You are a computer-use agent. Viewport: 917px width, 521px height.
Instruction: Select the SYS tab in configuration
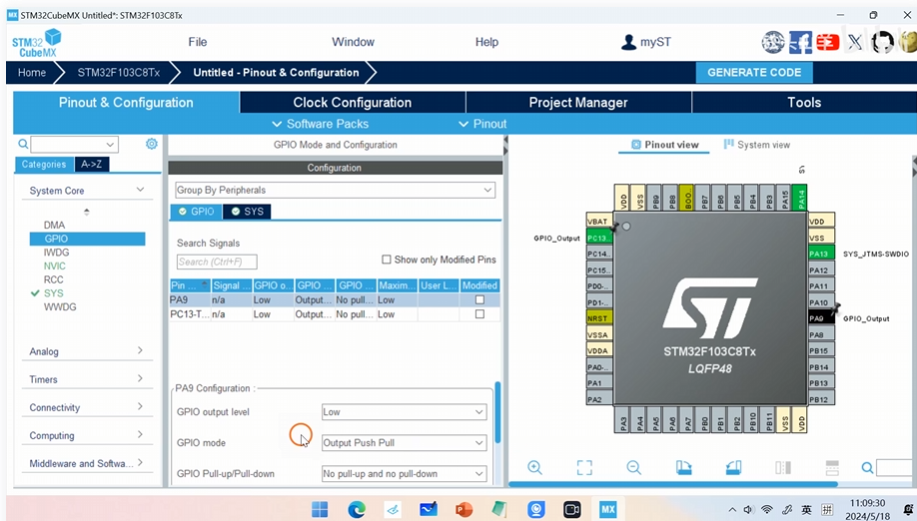247,212
